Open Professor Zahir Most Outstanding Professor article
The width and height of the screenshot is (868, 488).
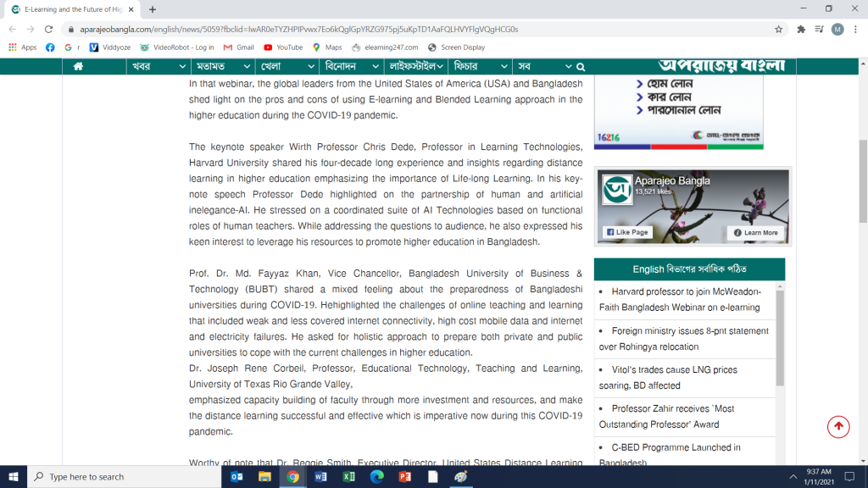tap(666, 416)
